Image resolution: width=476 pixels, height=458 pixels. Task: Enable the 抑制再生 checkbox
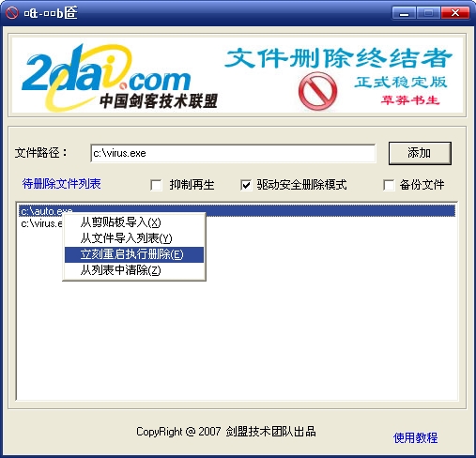click(156, 185)
